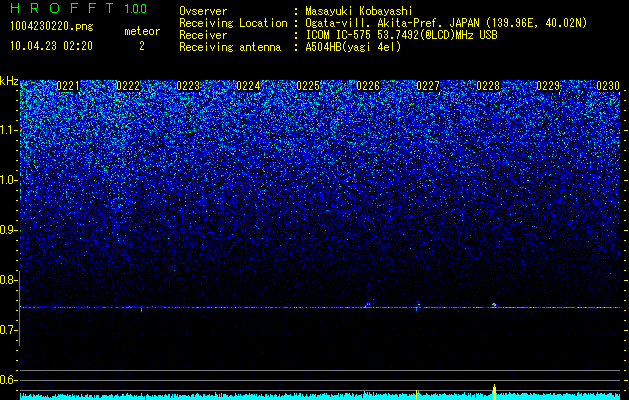Select the filename 1004230220.png
629x400 pixels.
pyautogui.click(x=52, y=26)
